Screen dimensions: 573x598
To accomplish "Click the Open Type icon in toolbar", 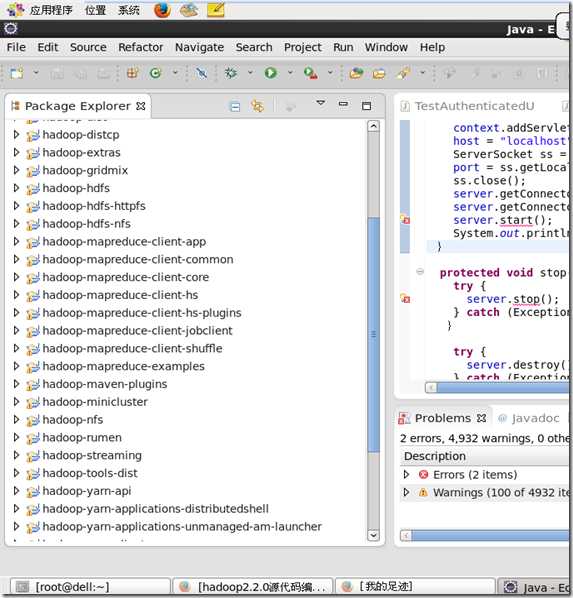I will tap(356, 73).
